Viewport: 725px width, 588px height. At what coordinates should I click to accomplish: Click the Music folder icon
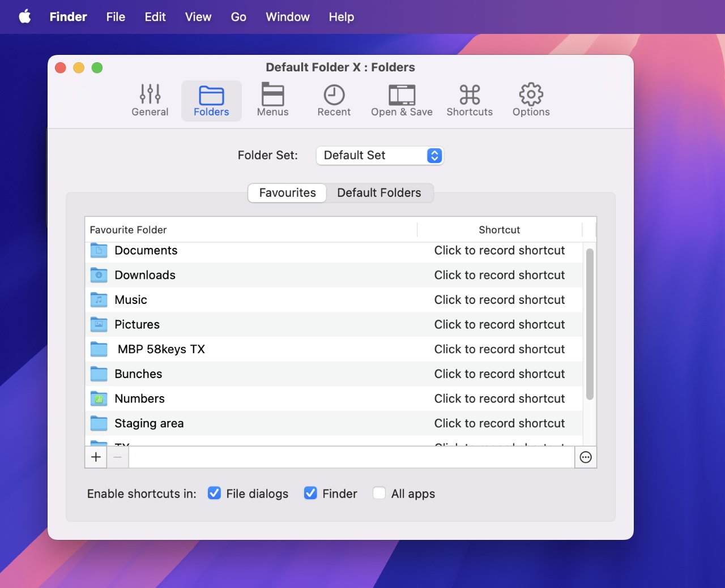(x=99, y=300)
